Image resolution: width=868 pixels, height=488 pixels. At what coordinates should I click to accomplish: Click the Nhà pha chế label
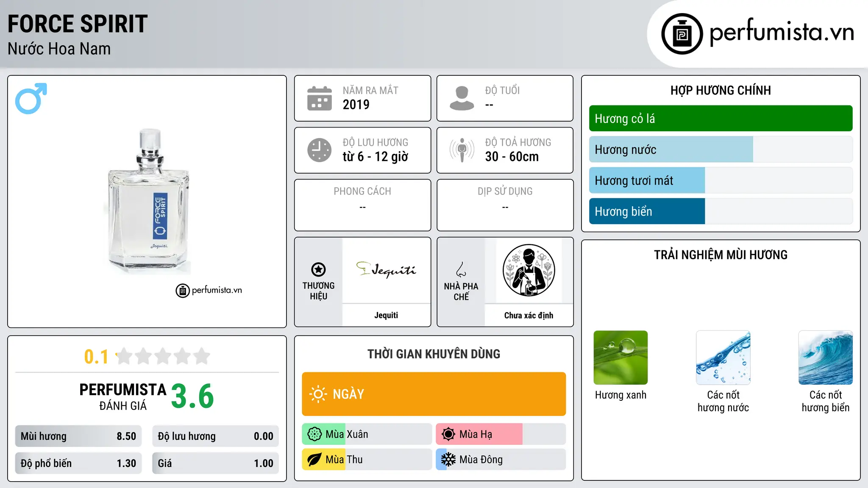tap(461, 291)
